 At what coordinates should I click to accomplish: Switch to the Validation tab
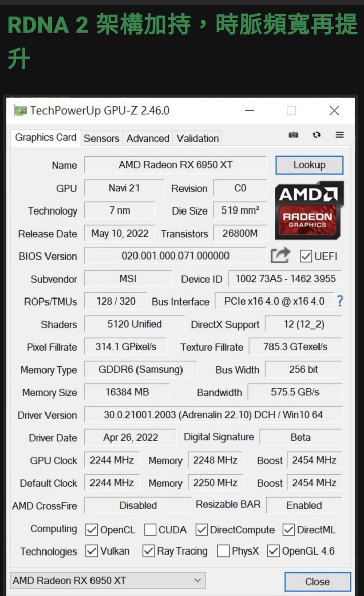pyautogui.click(x=198, y=138)
